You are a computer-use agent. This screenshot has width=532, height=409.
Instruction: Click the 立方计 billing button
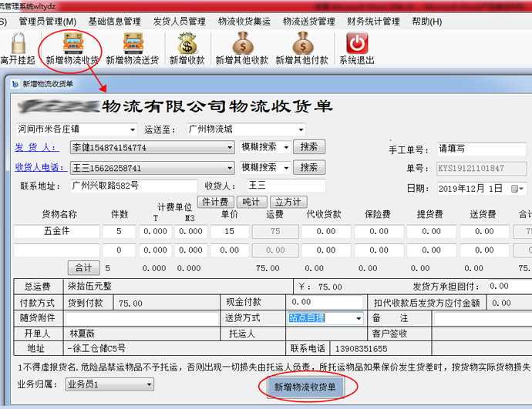[x=288, y=202]
